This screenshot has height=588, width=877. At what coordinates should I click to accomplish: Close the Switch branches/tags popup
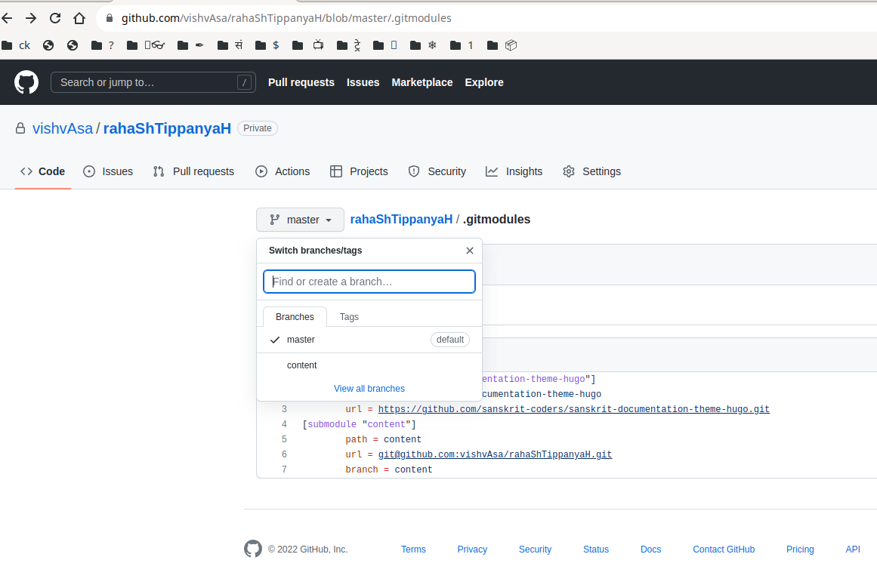point(470,251)
